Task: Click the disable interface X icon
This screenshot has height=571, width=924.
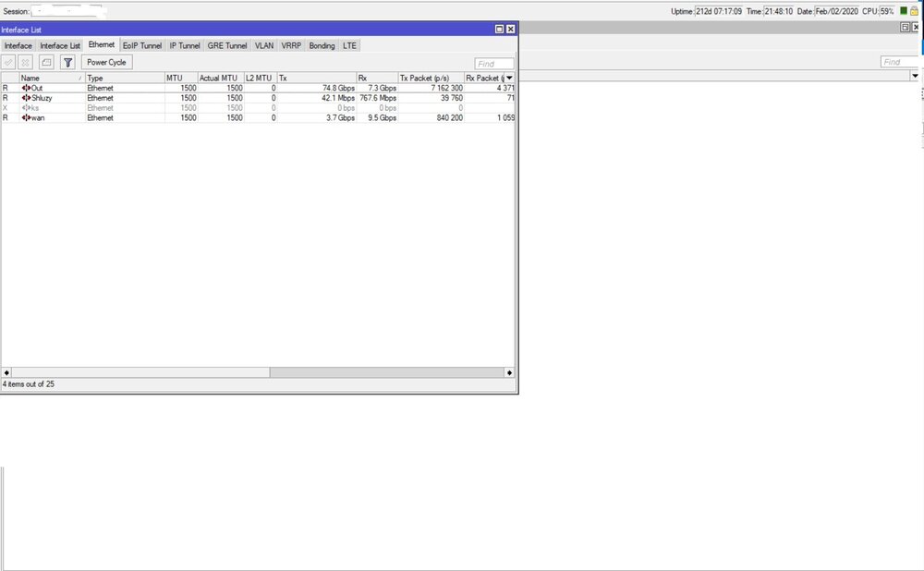Action: (x=25, y=62)
